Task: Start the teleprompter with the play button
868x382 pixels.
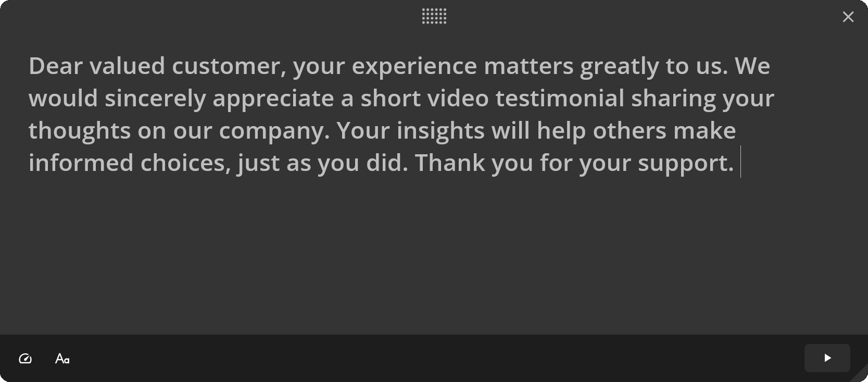Action: 827,358
